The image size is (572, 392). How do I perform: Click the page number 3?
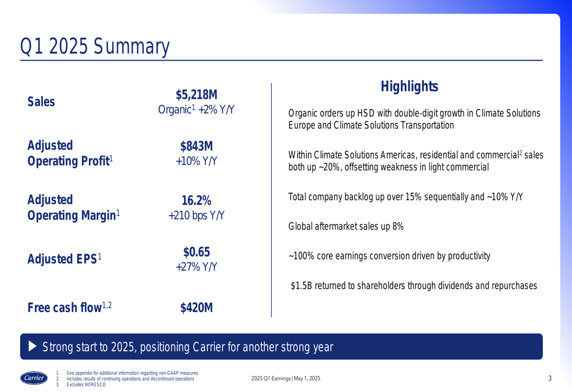[550, 378]
